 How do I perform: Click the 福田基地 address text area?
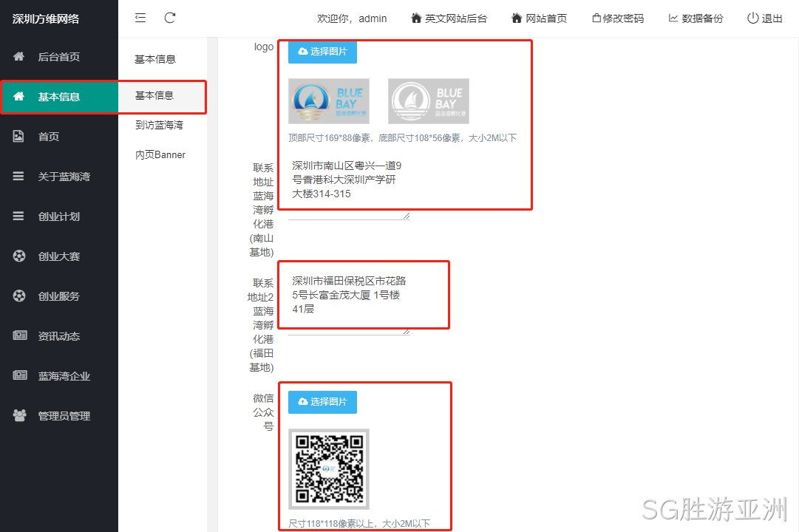349,303
